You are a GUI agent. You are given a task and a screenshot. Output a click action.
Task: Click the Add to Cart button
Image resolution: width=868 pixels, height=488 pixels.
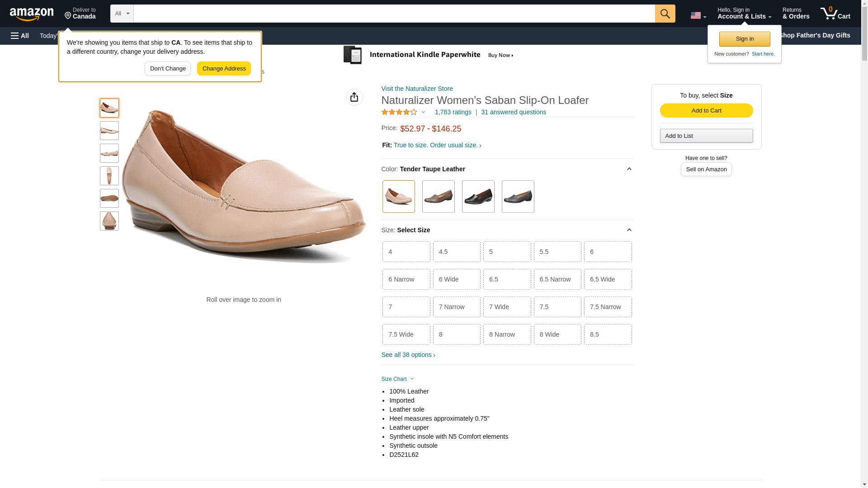pyautogui.click(x=706, y=111)
